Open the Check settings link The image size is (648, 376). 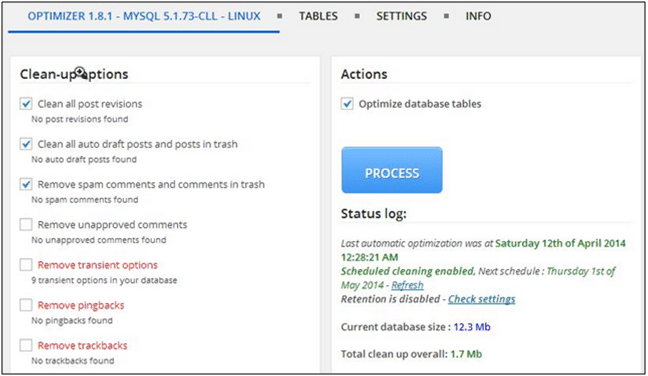pyautogui.click(x=481, y=299)
